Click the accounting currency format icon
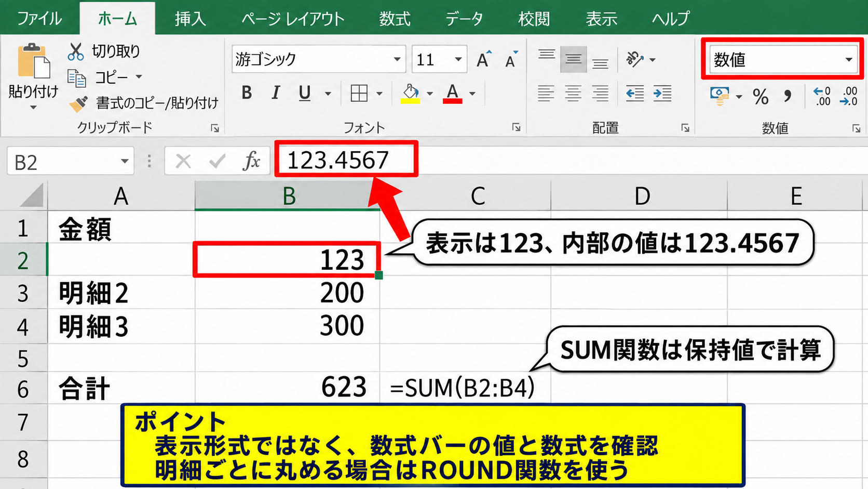The height and width of the screenshot is (489, 868). coord(720,96)
